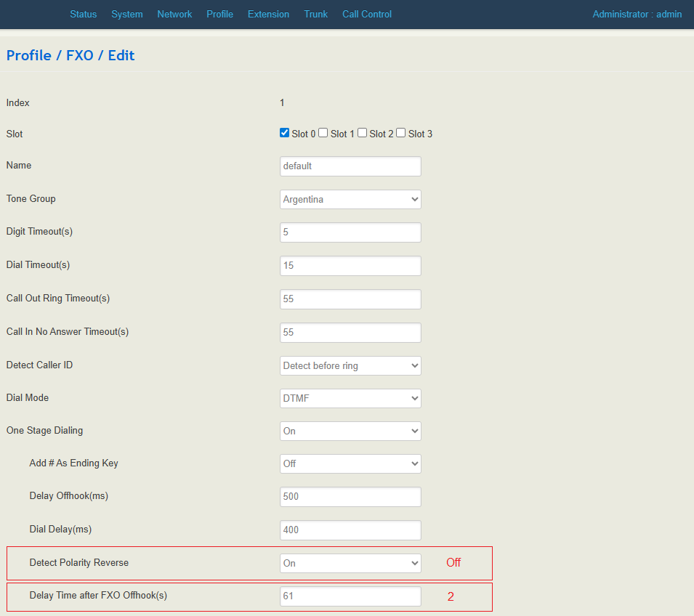Open the Network menu

click(x=174, y=14)
